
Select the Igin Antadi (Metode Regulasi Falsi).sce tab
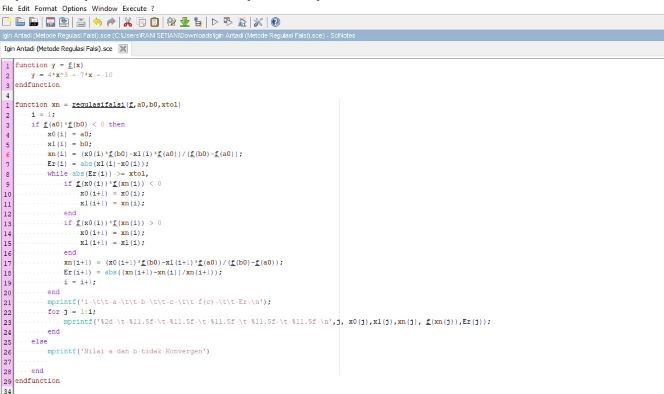click(x=58, y=49)
